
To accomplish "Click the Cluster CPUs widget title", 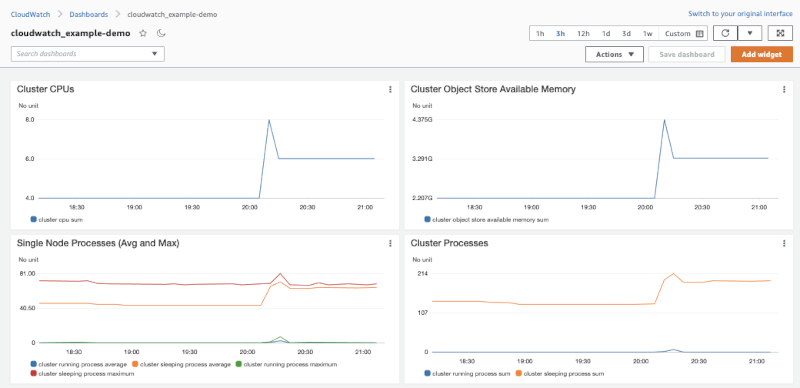I will point(45,89).
